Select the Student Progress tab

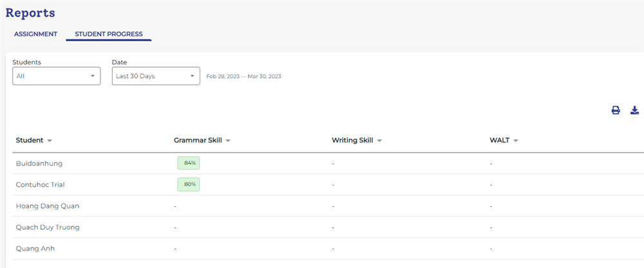109,34
